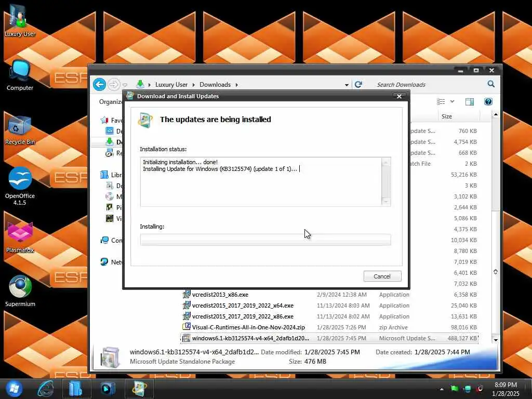Expand arrow after Downloads breadcrumb
The width and height of the screenshot is (532, 399).
(236, 85)
